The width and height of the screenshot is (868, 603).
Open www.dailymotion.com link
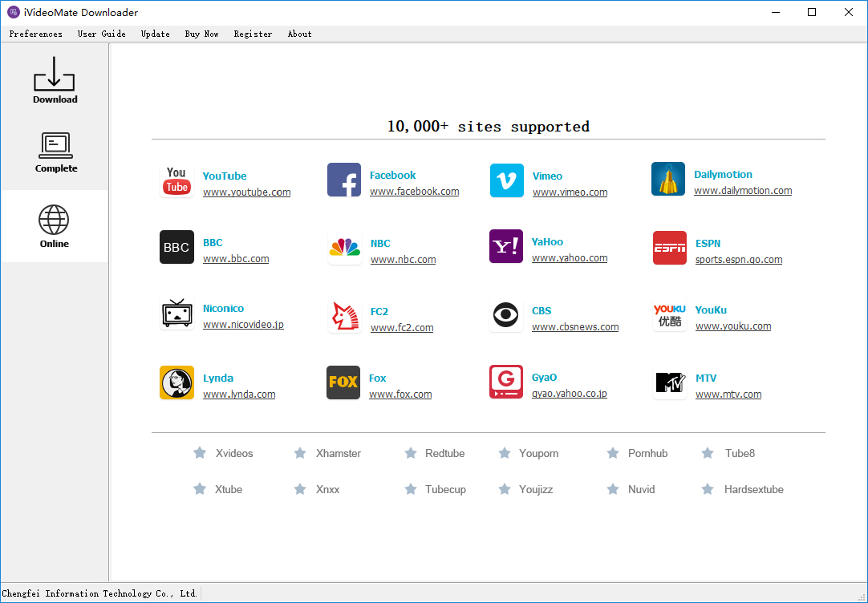(743, 190)
